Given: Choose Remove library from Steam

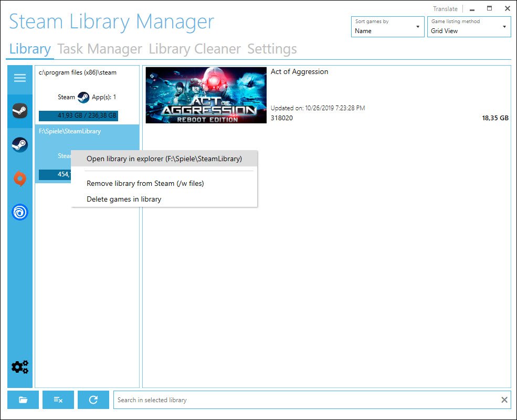Looking at the screenshot, I should click(164, 183).
